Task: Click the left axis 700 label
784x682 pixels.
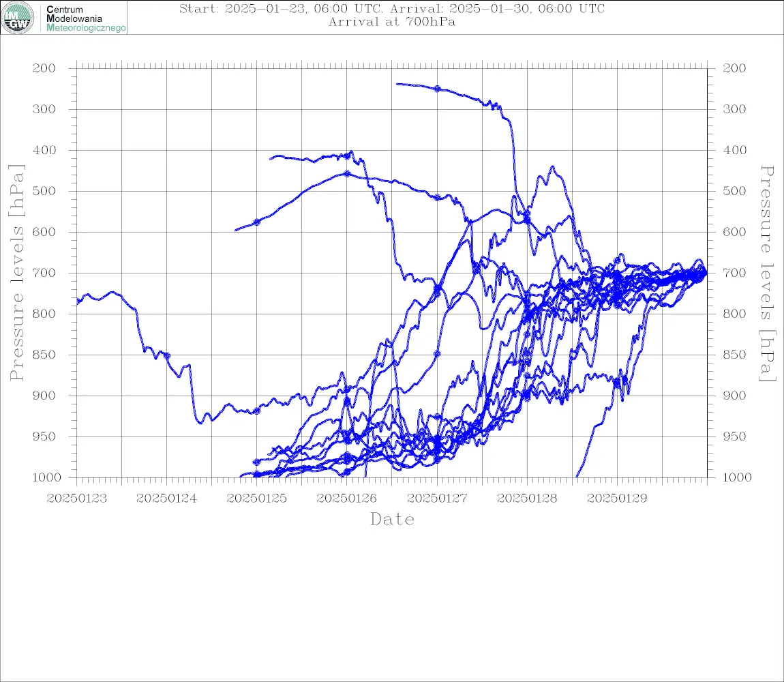Action: pyautogui.click(x=44, y=273)
